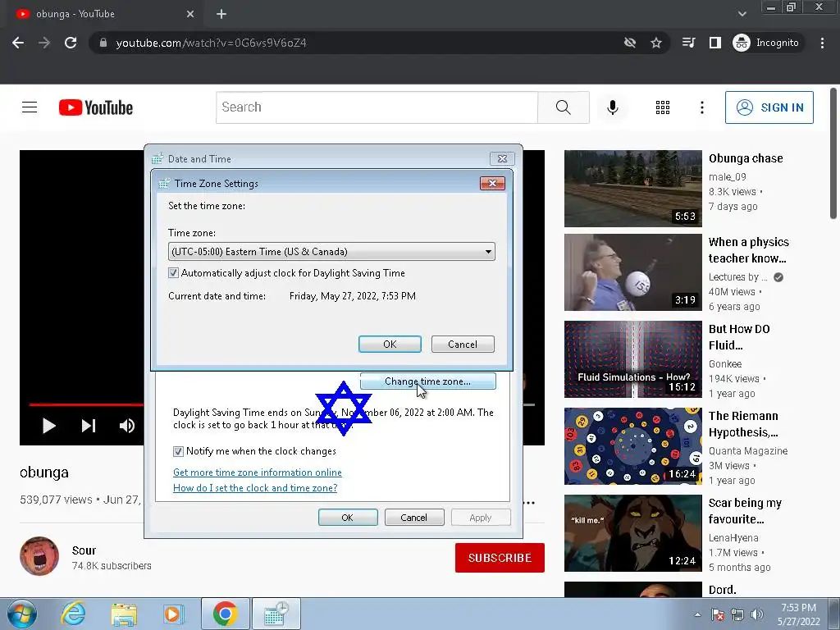Viewport: 840px width, 630px height.
Task: Click the browser back arrow
Action: point(18,43)
